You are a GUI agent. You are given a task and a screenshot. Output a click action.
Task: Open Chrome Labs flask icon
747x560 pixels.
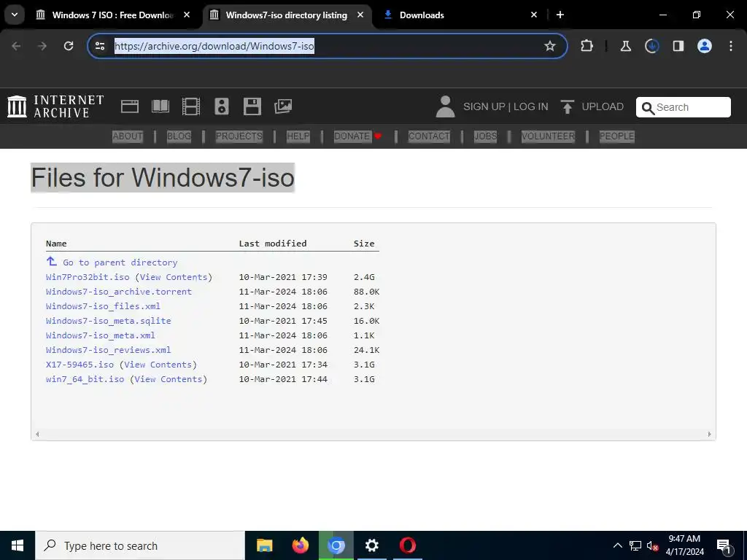(625, 46)
